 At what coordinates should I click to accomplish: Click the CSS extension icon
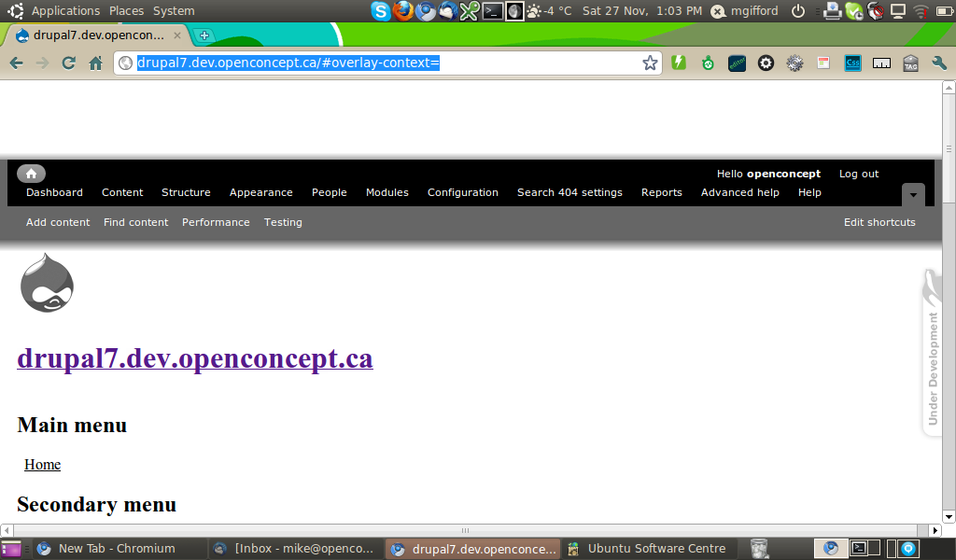(852, 63)
